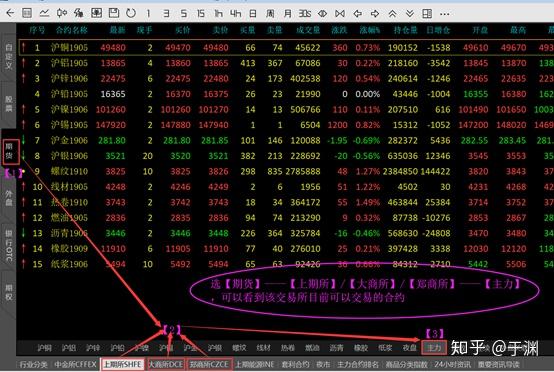The width and height of the screenshot is (554, 372).
Task: Click the back arrow in toolbar
Action: [10, 13]
